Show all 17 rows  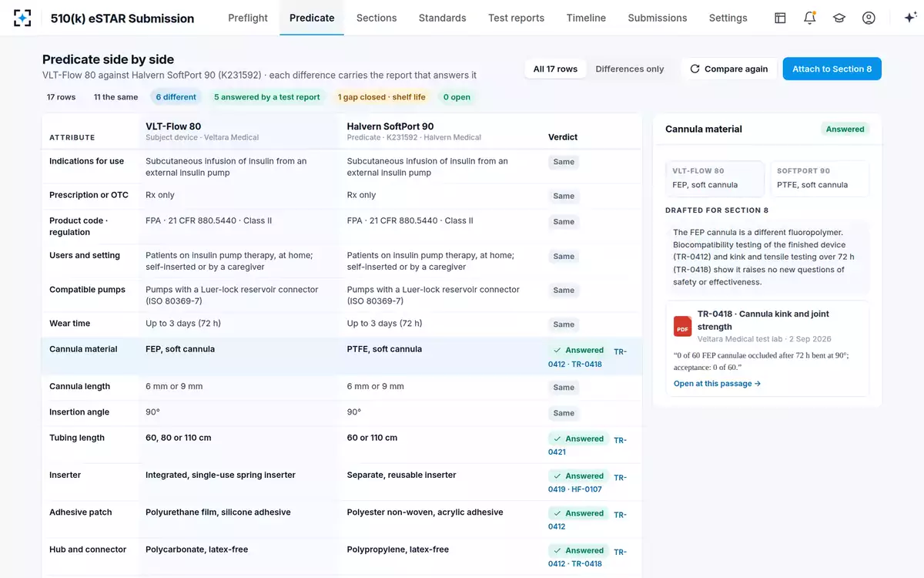(x=555, y=69)
